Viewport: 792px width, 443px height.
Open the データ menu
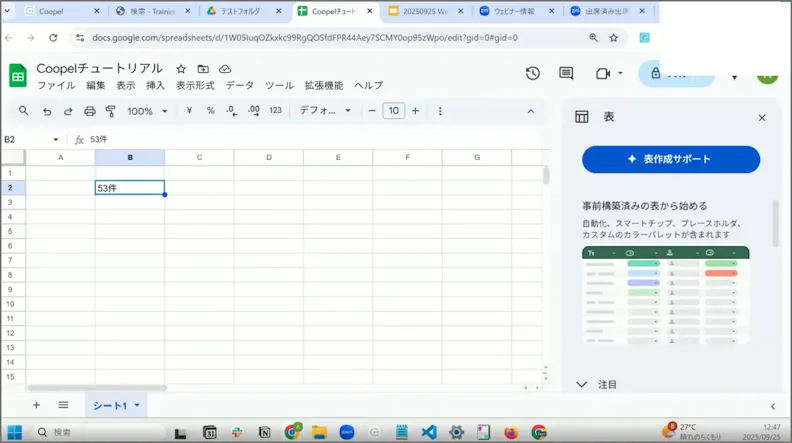pos(239,85)
